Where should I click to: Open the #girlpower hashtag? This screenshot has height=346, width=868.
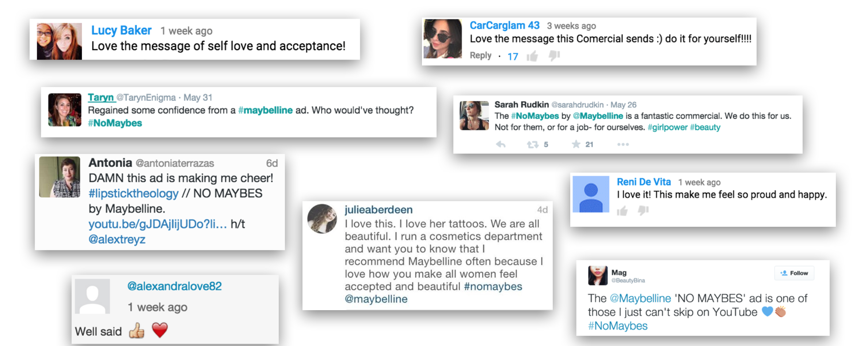point(667,127)
